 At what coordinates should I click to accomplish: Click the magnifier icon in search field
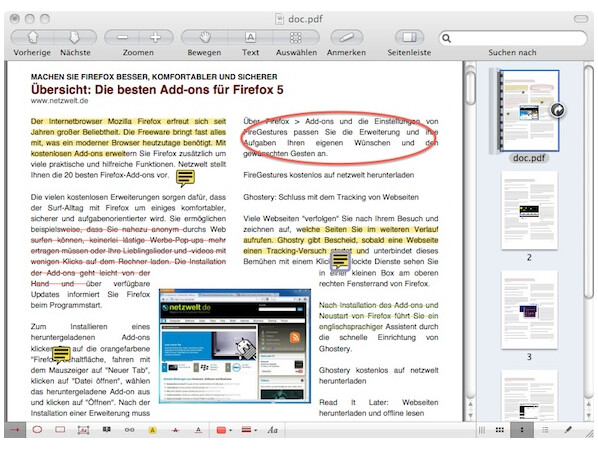[x=447, y=38]
